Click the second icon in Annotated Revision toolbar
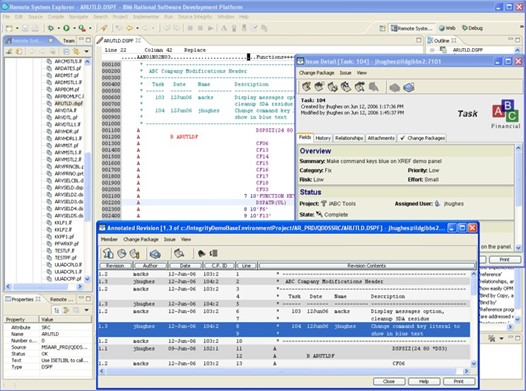Image resolution: width=526 pixels, height=391 pixels. pos(121,253)
